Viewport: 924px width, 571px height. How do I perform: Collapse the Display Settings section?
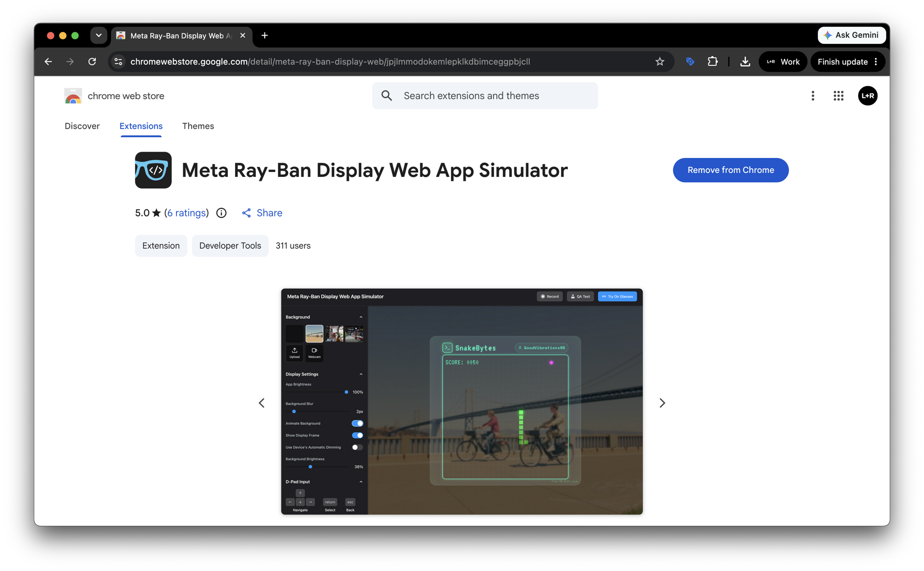pos(361,374)
